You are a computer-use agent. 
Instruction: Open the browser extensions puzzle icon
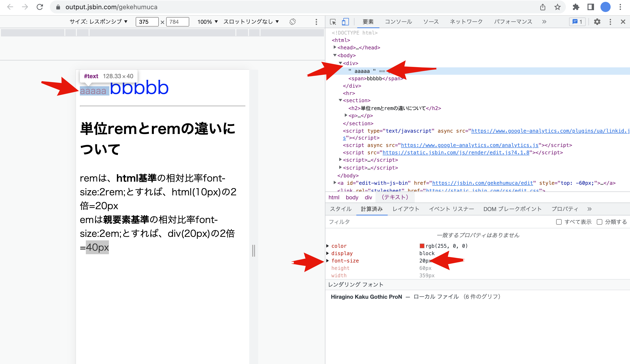point(576,7)
